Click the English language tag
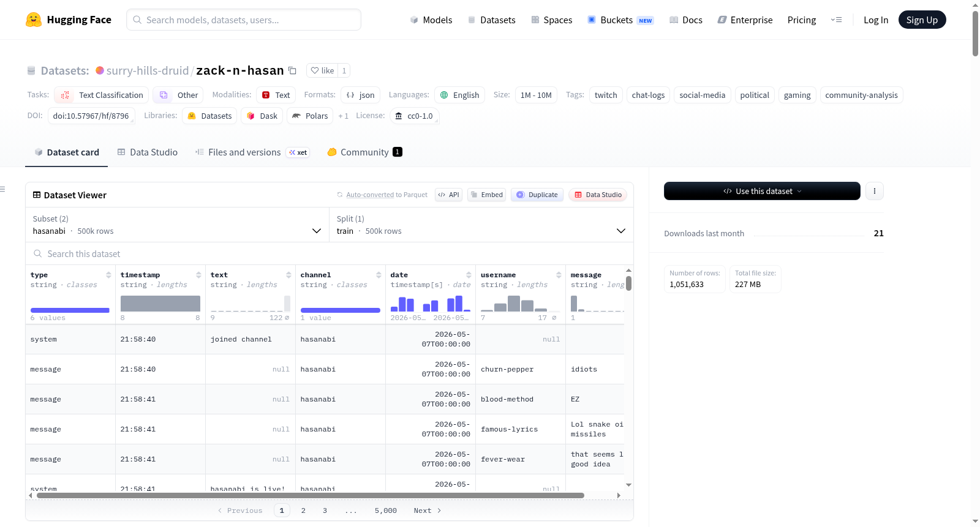Screen dimensions: 980x527 coord(459,95)
